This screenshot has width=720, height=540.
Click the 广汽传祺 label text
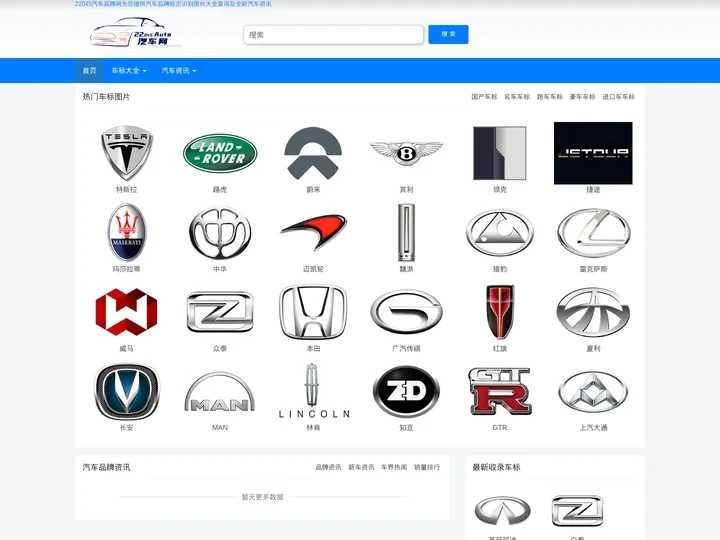pyautogui.click(x=406, y=349)
